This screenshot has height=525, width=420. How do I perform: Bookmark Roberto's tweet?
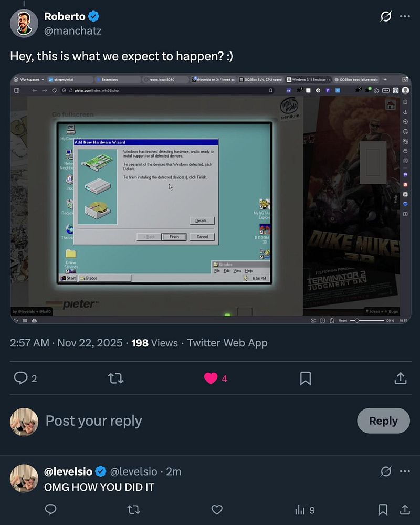(306, 379)
